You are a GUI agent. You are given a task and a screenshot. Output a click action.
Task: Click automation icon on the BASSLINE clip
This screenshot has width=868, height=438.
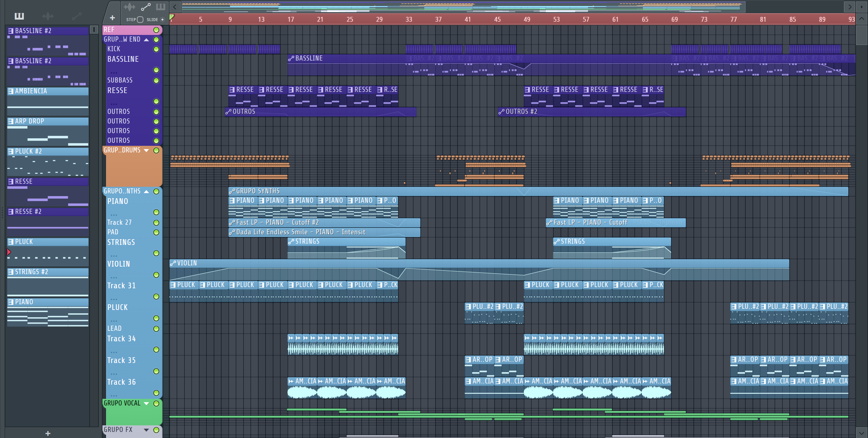pyautogui.click(x=291, y=58)
